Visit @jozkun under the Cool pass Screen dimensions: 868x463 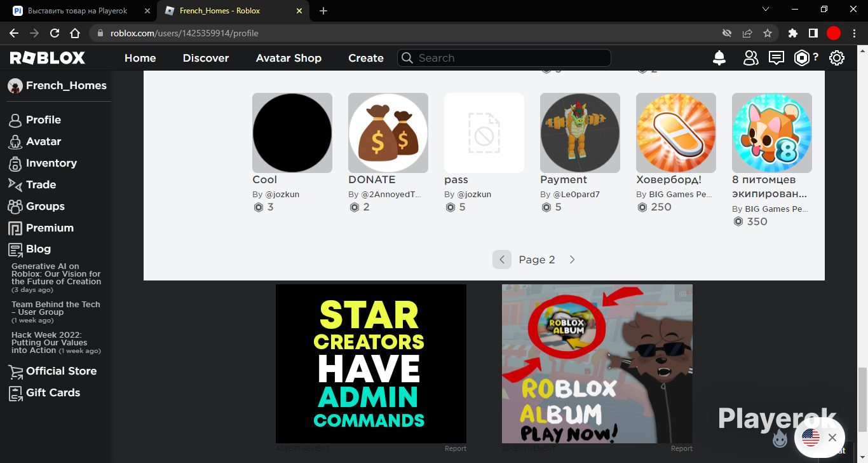coord(281,195)
